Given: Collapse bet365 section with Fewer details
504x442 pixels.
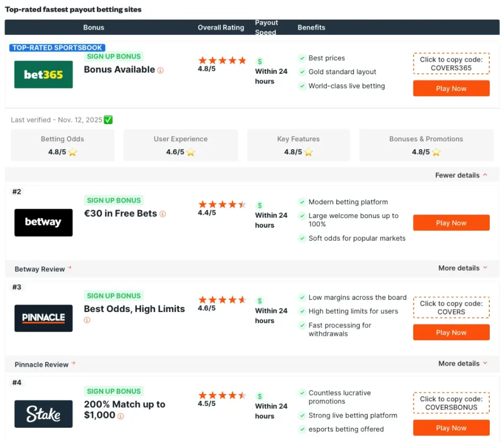Looking at the screenshot, I should pos(461,175).
